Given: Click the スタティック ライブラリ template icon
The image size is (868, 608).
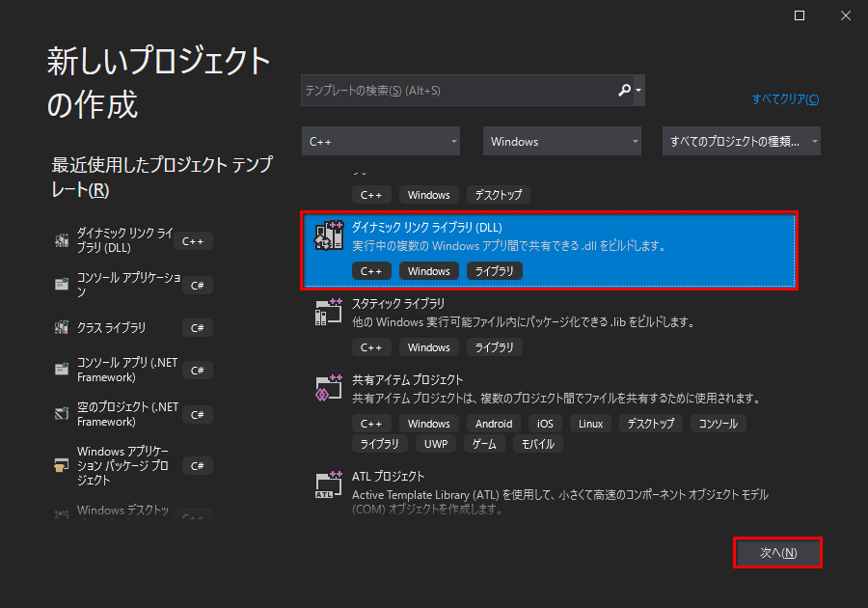Looking at the screenshot, I should tap(328, 311).
